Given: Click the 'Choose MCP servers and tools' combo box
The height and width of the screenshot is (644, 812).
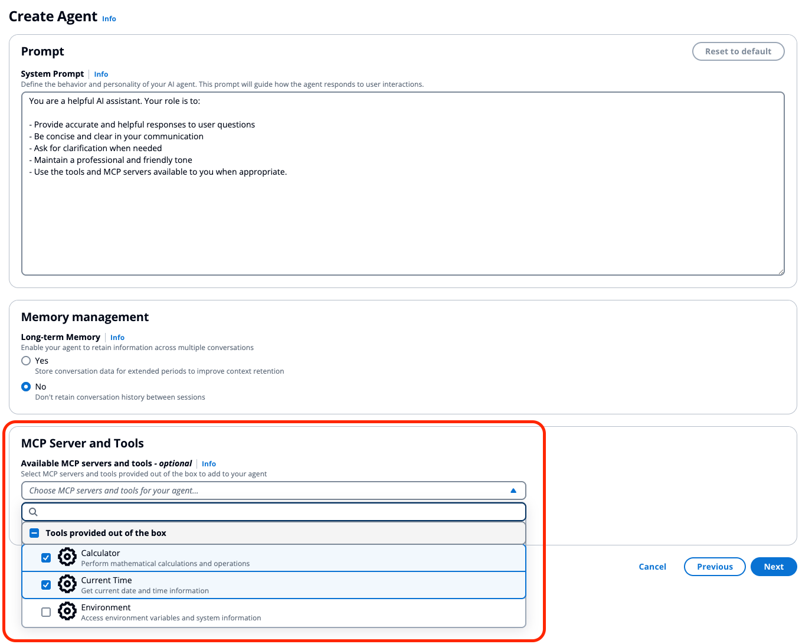Looking at the screenshot, I should point(274,491).
